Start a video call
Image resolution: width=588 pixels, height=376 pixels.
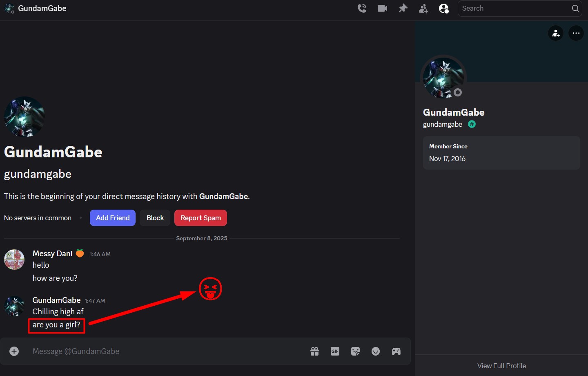[x=383, y=8]
